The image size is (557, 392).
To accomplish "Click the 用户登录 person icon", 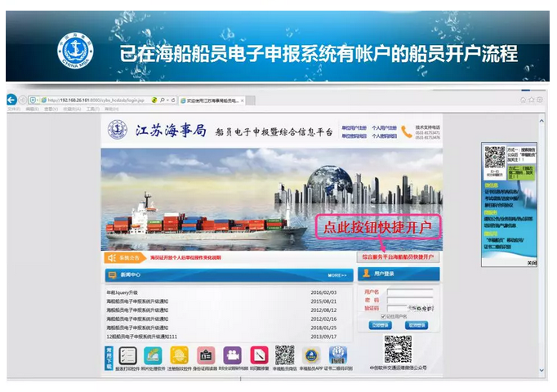I will tap(367, 274).
